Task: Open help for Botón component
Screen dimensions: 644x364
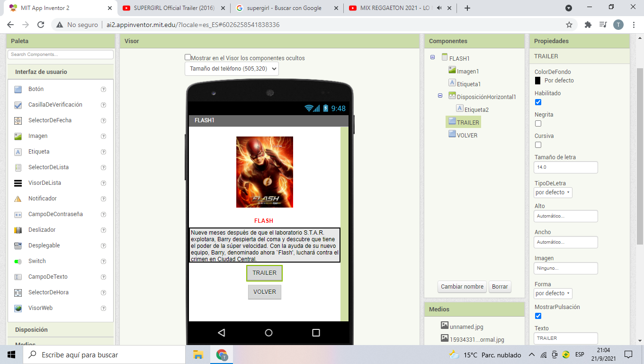Action: [x=103, y=89]
